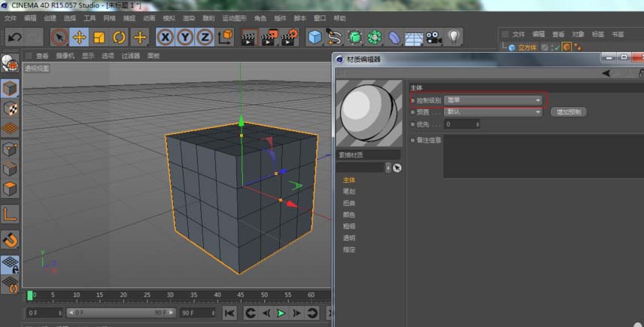Toggle the Y axis lock
Image resolution: width=644 pixels, height=327 pixels.
[x=185, y=37]
